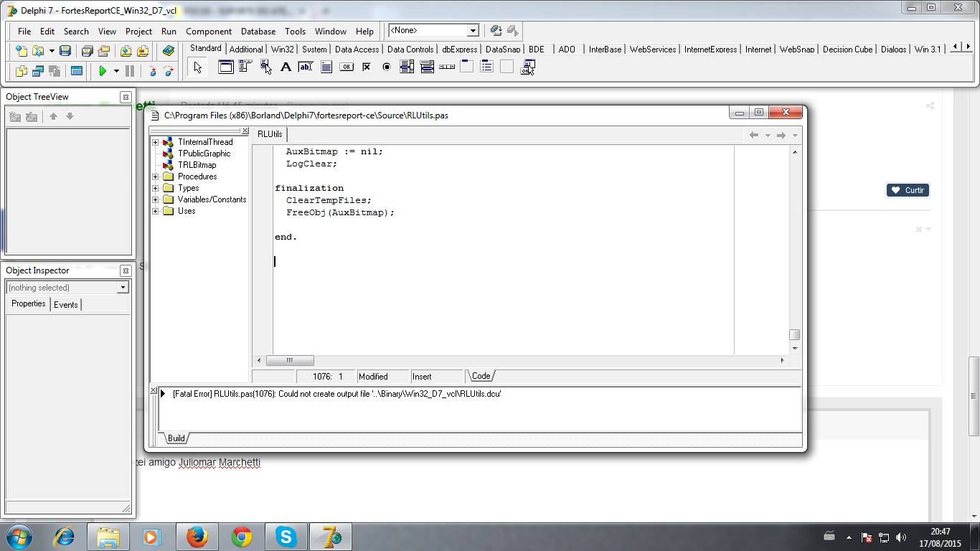Open the Tools menu

point(295,32)
